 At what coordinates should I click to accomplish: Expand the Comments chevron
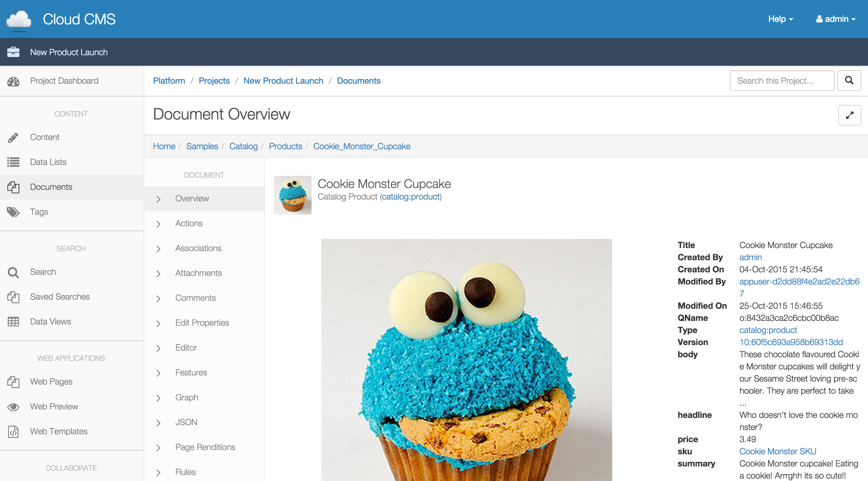[x=159, y=299]
